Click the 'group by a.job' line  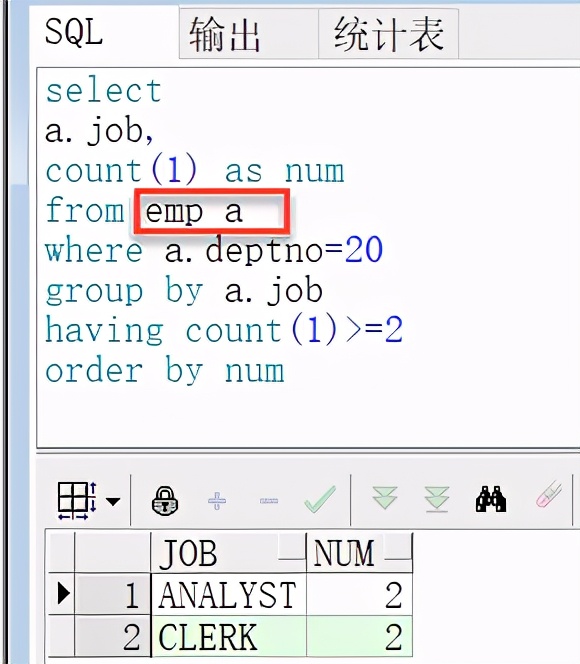tap(184, 291)
